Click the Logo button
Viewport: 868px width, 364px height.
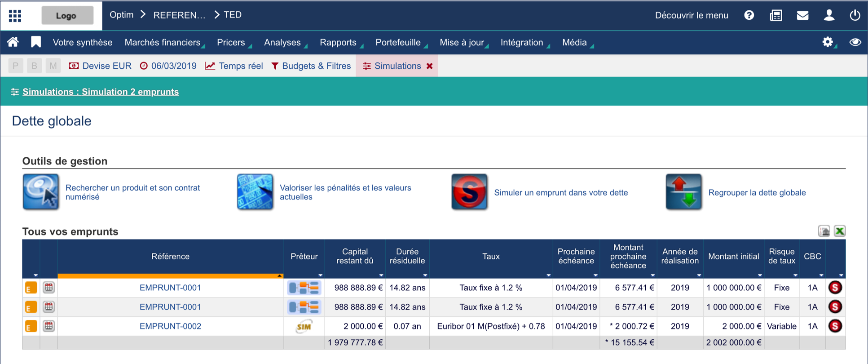(x=67, y=15)
